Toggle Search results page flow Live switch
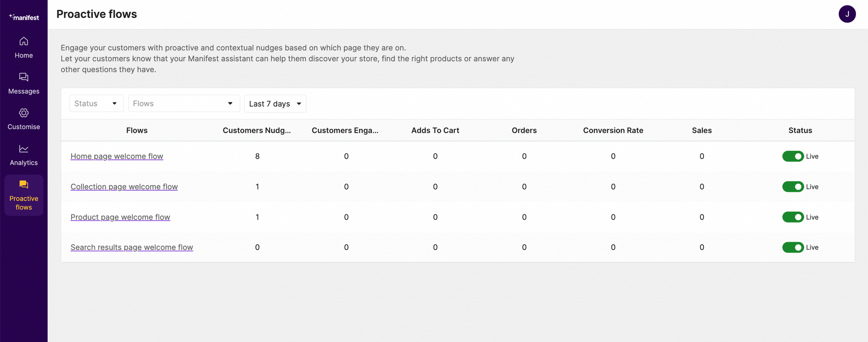The image size is (868, 342). (x=793, y=247)
